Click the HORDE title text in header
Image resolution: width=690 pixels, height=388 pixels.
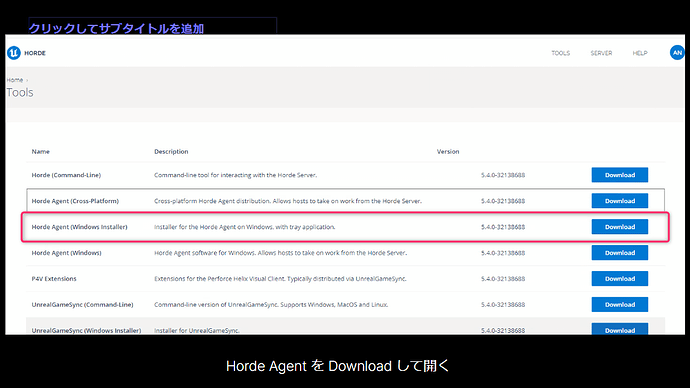click(x=35, y=53)
